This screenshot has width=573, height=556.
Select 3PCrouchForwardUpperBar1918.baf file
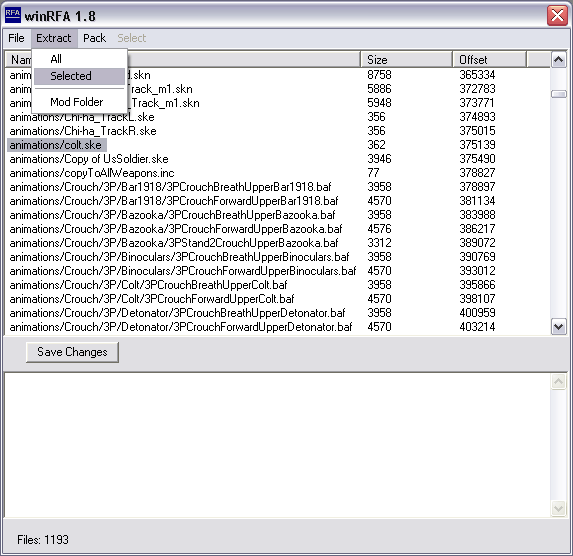pyautogui.click(x=174, y=201)
